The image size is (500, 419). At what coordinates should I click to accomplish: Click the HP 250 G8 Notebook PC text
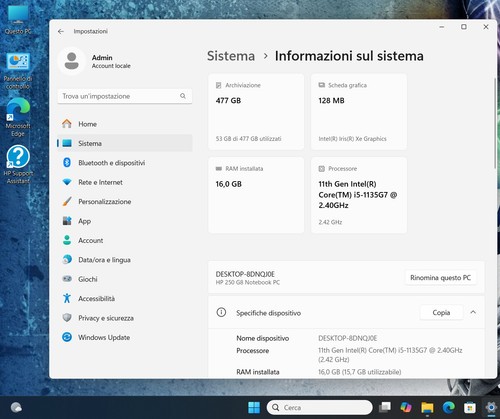(x=248, y=282)
